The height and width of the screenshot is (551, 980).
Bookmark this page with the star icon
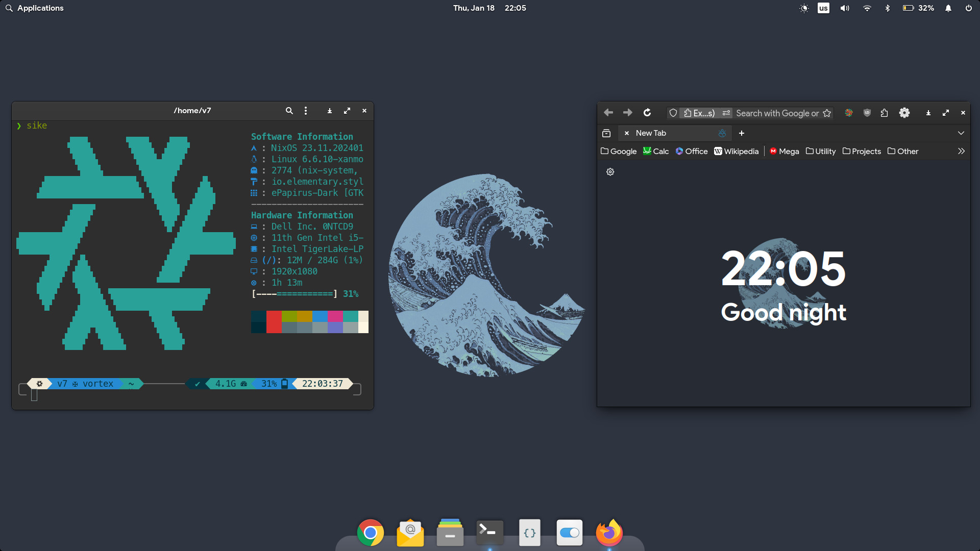827,113
